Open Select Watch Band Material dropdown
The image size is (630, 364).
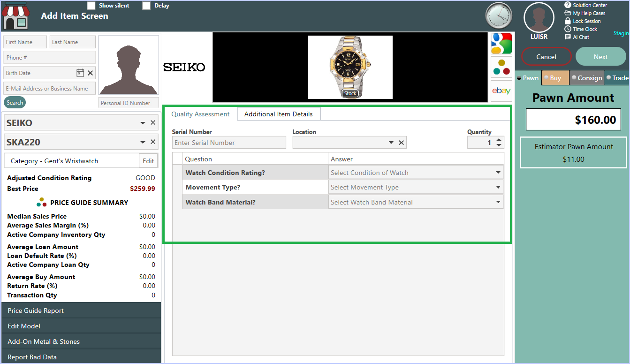498,202
